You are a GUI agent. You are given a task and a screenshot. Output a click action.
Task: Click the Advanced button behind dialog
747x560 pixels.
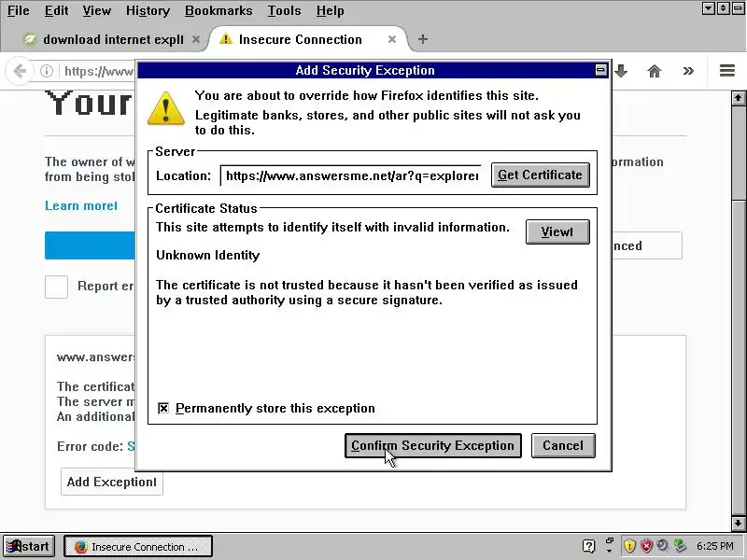(x=647, y=245)
